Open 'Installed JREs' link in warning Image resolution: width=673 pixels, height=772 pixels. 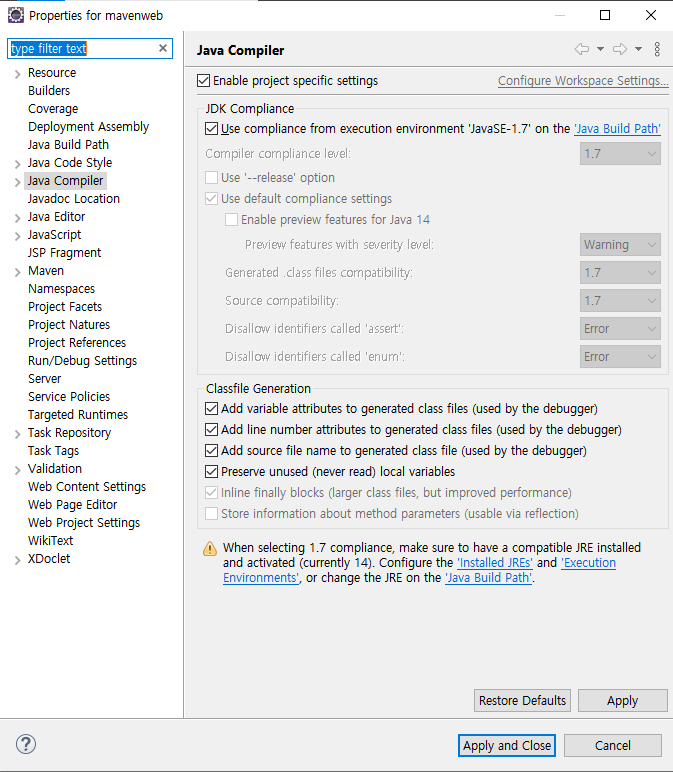[x=495, y=563]
